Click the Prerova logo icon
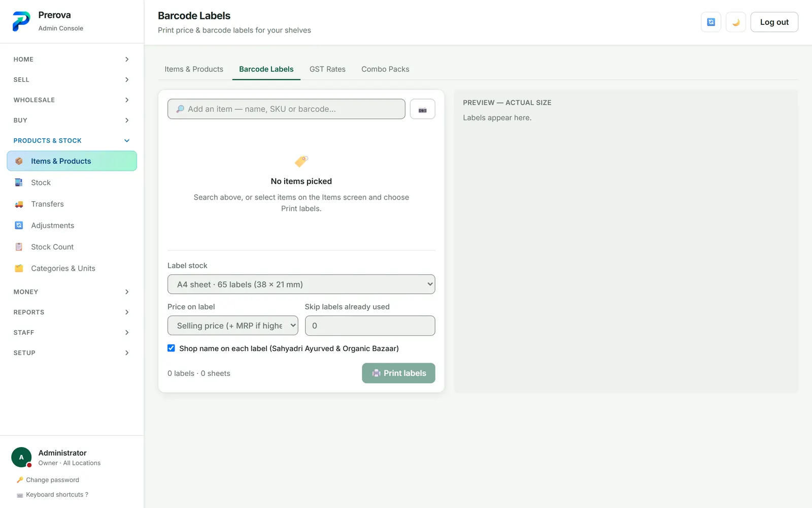This screenshot has width=812, height=508. coord(21,21)
